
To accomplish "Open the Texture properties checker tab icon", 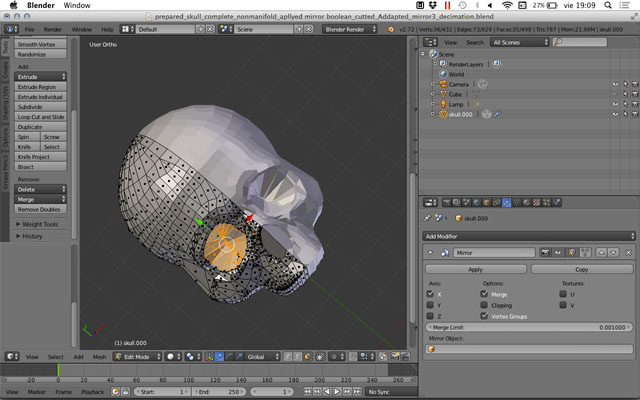I will point(537,202).
